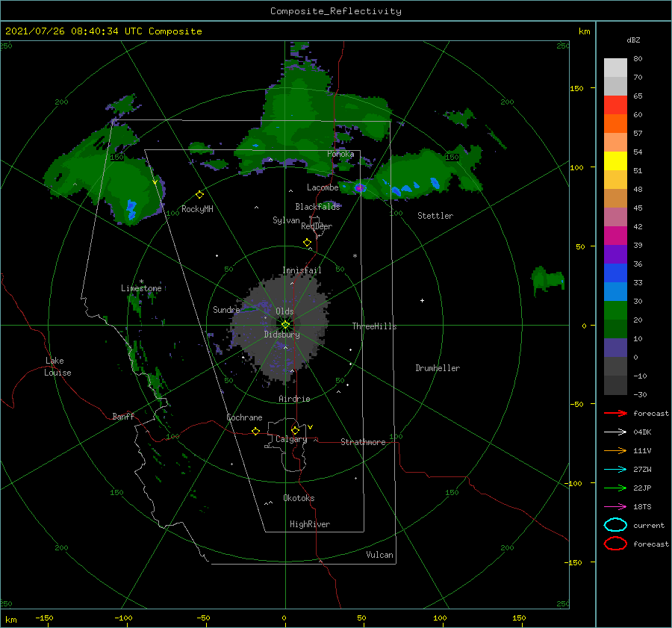Click the Didsbury label
Image resolution: width=672 pixels, height=628 pixels.
coord(282,335)
